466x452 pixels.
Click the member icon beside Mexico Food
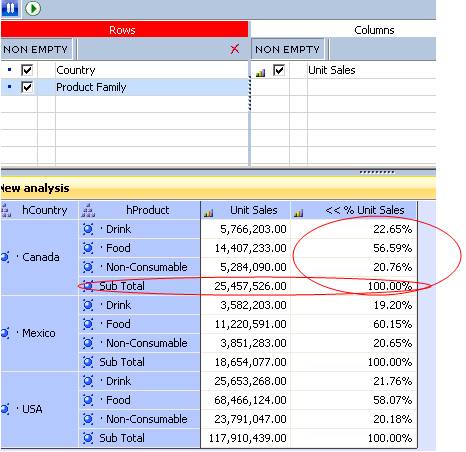[88, 324]
